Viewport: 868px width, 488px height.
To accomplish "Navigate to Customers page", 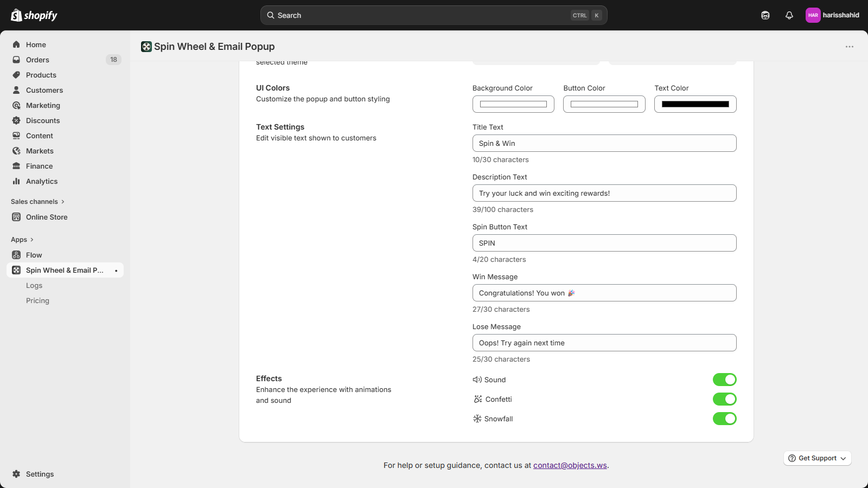I will pyautogui.click(x=44, y=90).
